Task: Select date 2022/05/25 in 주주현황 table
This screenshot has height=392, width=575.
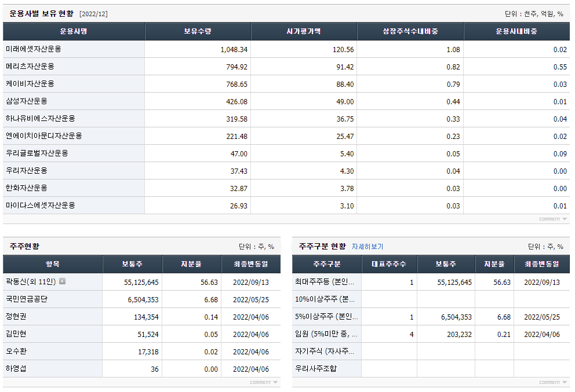Action: (251, 300)
